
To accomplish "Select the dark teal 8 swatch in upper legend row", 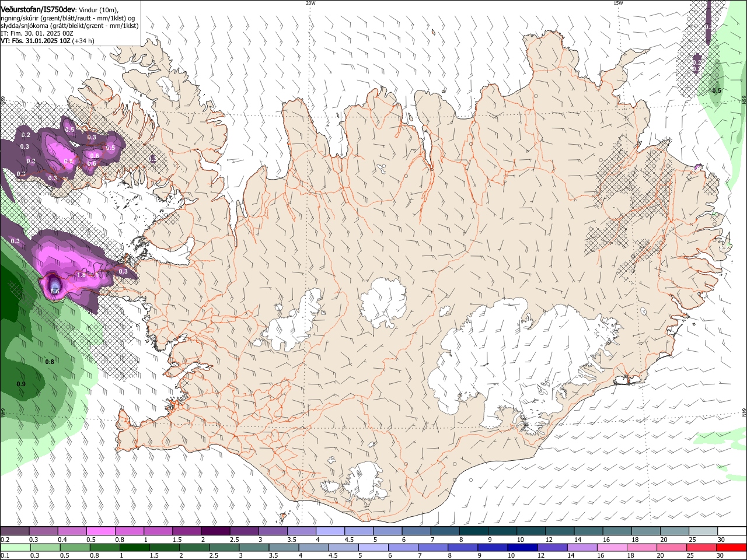I will (x=473, y=531).
